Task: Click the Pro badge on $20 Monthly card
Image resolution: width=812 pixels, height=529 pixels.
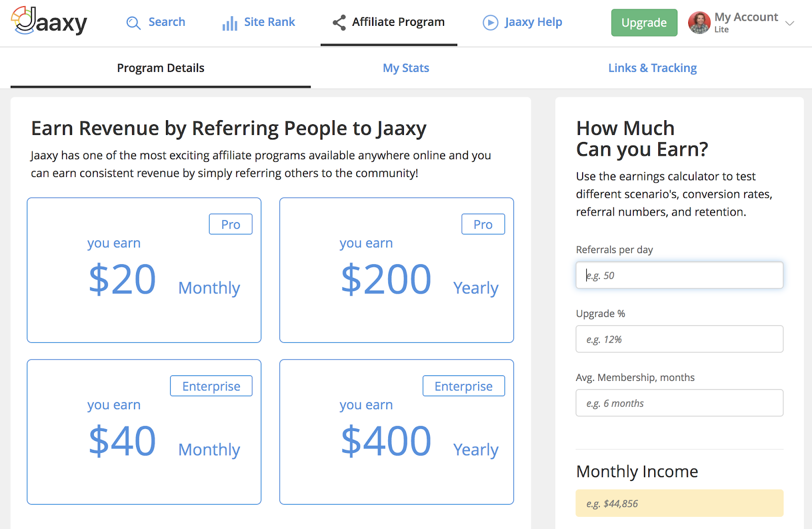Action: tap(230, 224)
